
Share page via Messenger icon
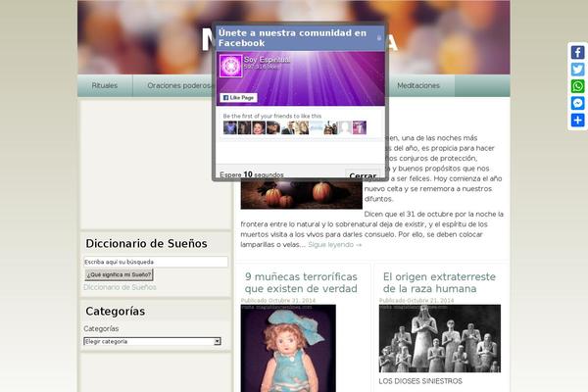pyautogui.click(x=577, y=103)
